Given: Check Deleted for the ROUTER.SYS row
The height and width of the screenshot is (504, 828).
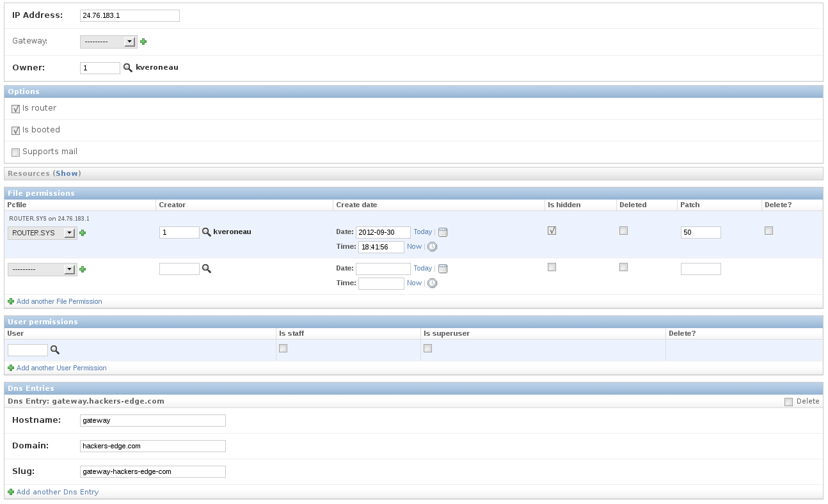Looking at the screenshot, I should (x=623, y=231).
